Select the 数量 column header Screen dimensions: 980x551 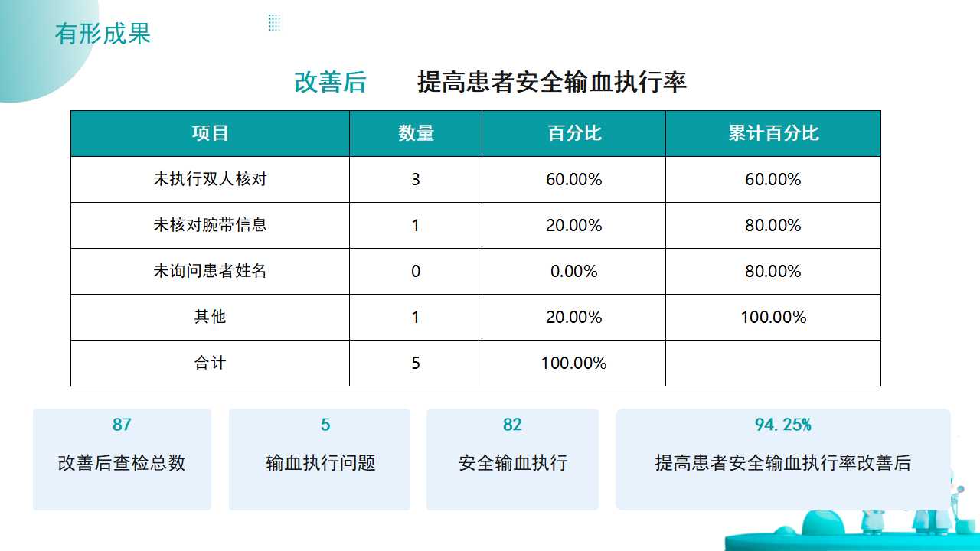tap(416, 133)
